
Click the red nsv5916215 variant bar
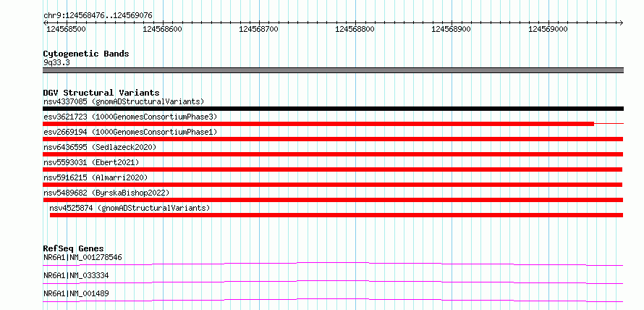point(333,185)
